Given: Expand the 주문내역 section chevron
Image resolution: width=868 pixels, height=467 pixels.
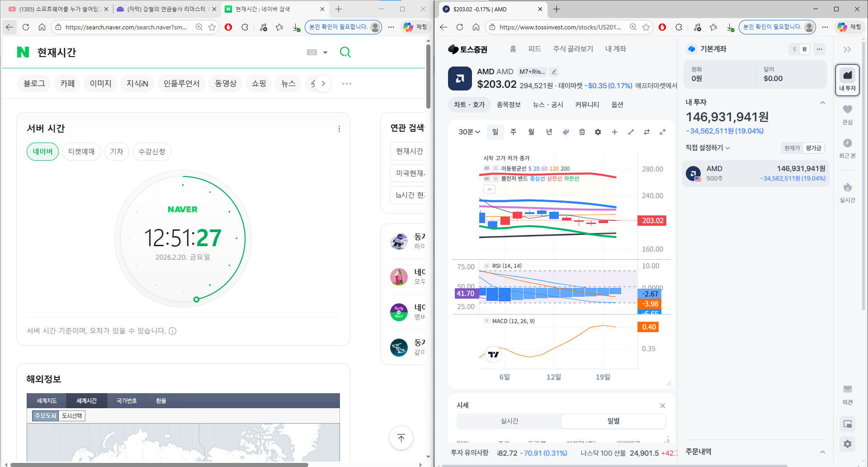Looking at the screenshot, I should coord(822,452).
